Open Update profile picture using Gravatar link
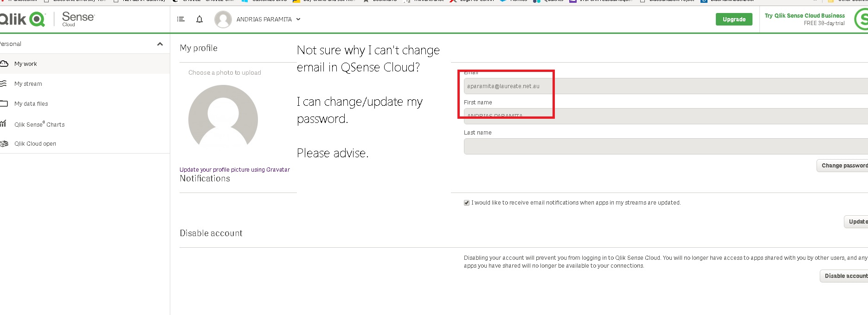 click(234, 170)
